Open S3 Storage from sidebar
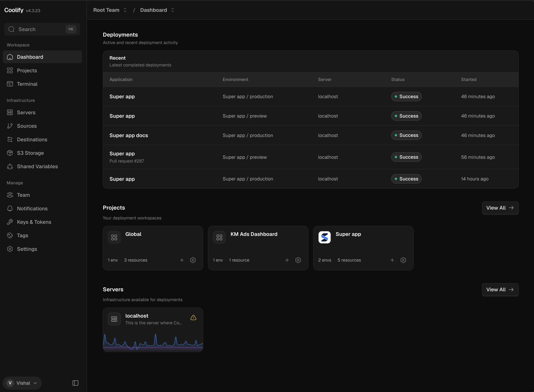The height and width of the screenshot is (392, 534). point(42,153)
